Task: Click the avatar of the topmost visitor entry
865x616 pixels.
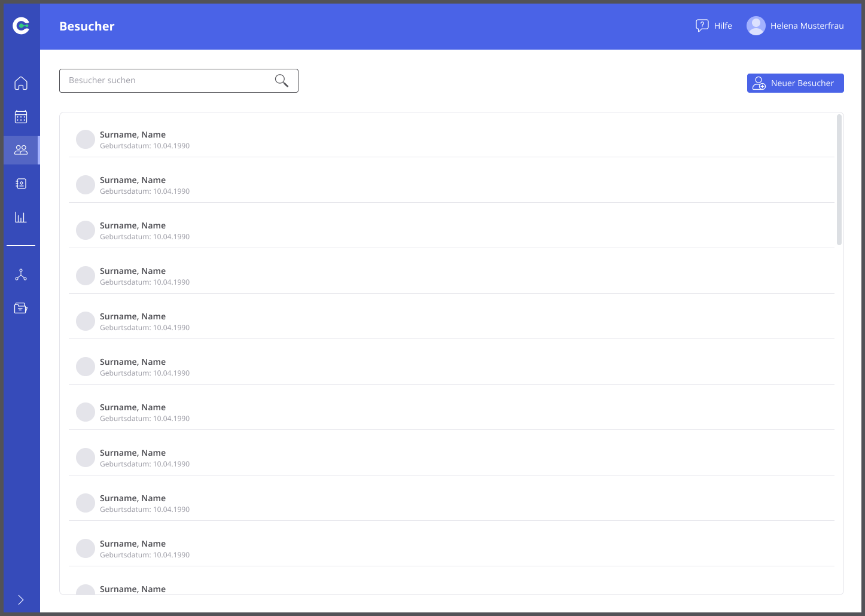Action: tap(86, 139)
